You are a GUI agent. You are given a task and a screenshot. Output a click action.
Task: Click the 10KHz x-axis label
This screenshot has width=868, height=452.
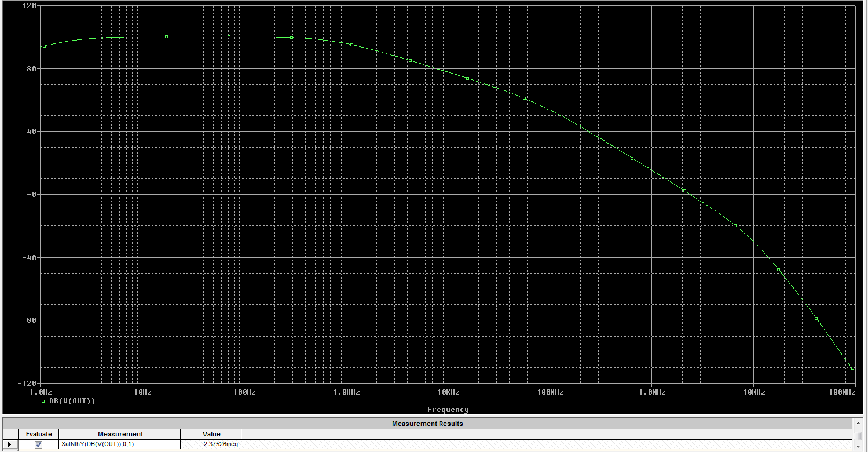coord(448,392)
